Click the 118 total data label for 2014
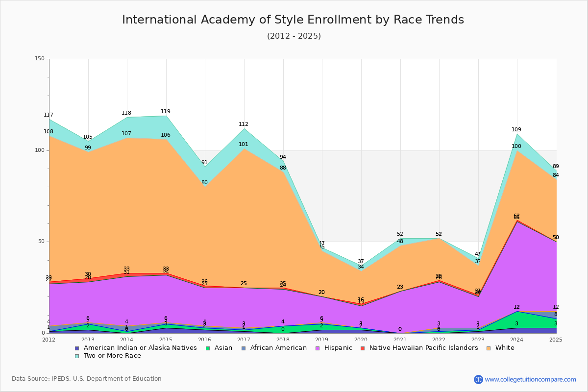This screenshot has height=392, width=588. coord(126,113)
